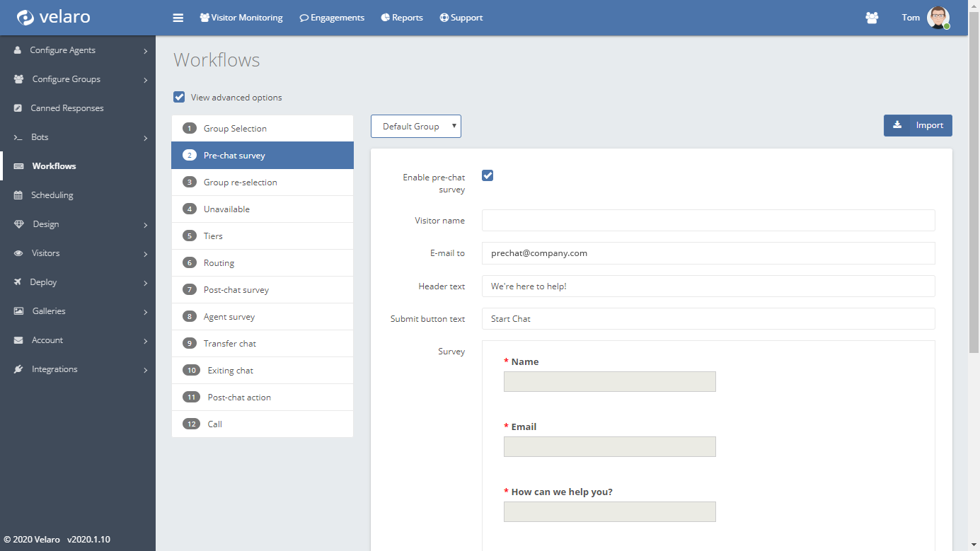The image size is (980, 551).
Task: Click the Workflows keyboard icon in sidebar
Action: point(18,166)
